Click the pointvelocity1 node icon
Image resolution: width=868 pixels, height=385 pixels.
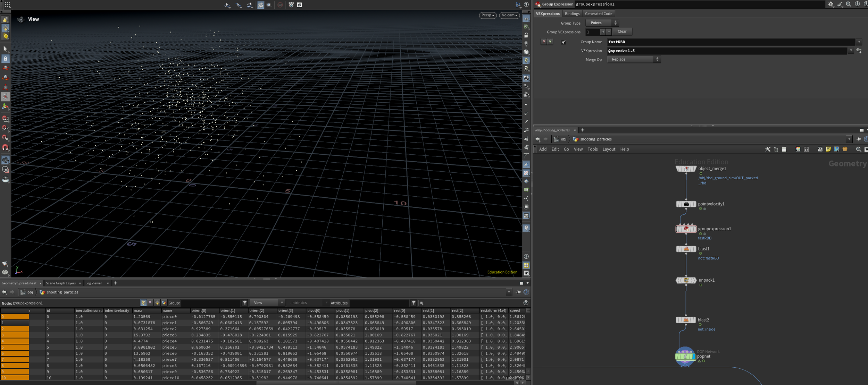point(686,204)
